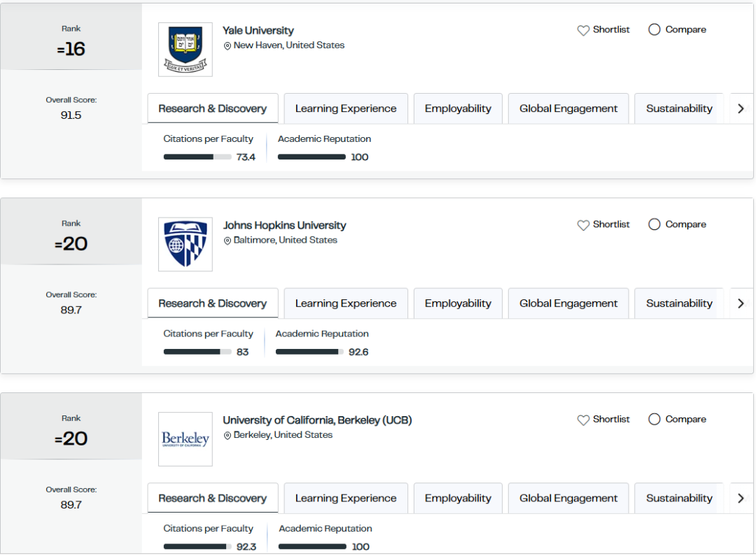This screenshot has width=756, height=556.
Task: Click Johns Hopkins' Citations per Faculty 83 bar
Action: 197,352
